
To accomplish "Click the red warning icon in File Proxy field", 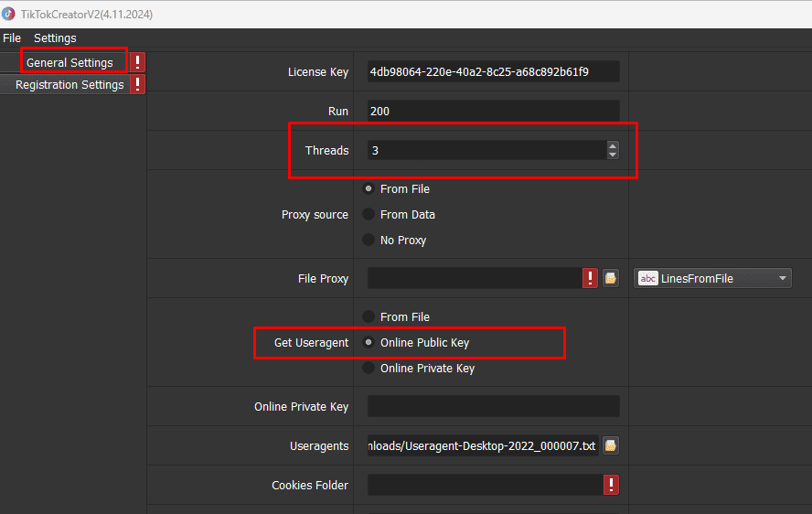I will [590, 278].
